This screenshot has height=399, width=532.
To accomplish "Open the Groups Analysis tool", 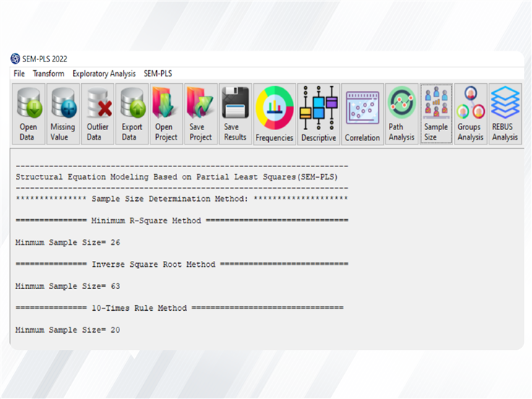I will [471, 114].
